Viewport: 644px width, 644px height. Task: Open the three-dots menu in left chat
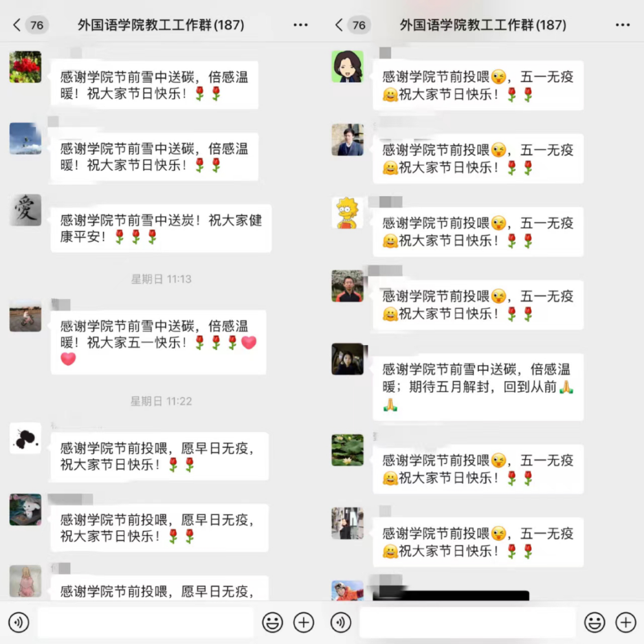coord(301,25)
